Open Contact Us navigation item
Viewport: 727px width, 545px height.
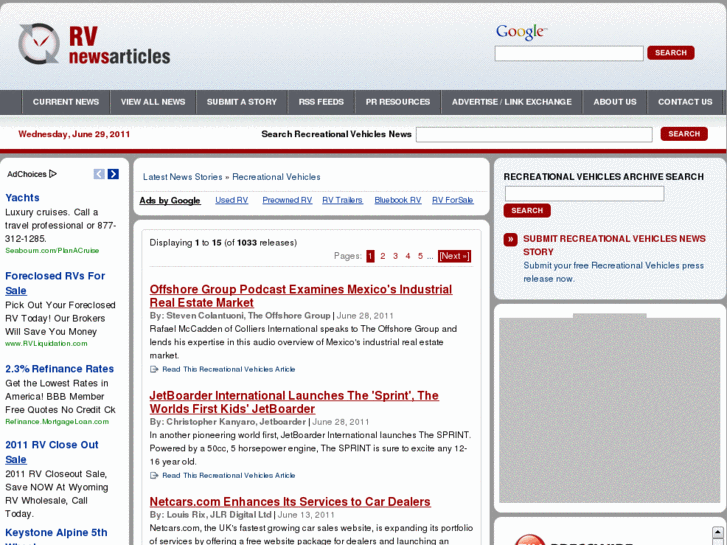coord(685,102)
